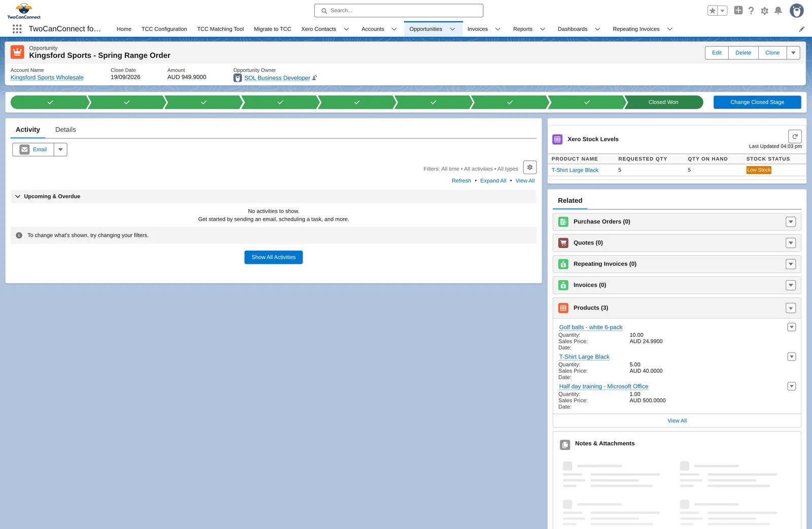Open the Products list actions dropdown
The image size is (812, 529).
point(791,308)
